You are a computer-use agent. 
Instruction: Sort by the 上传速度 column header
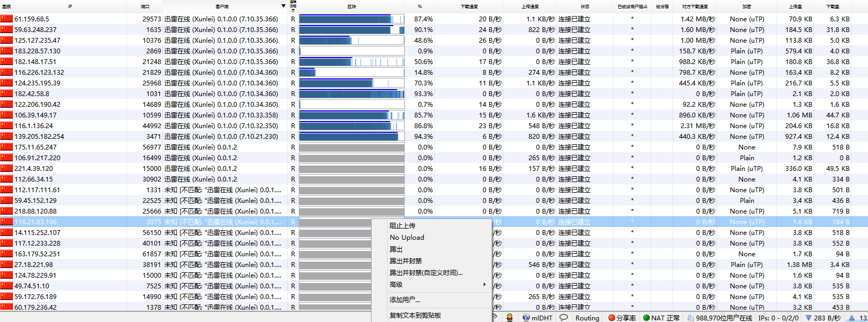pyautogui.click(x=530, y=6)
